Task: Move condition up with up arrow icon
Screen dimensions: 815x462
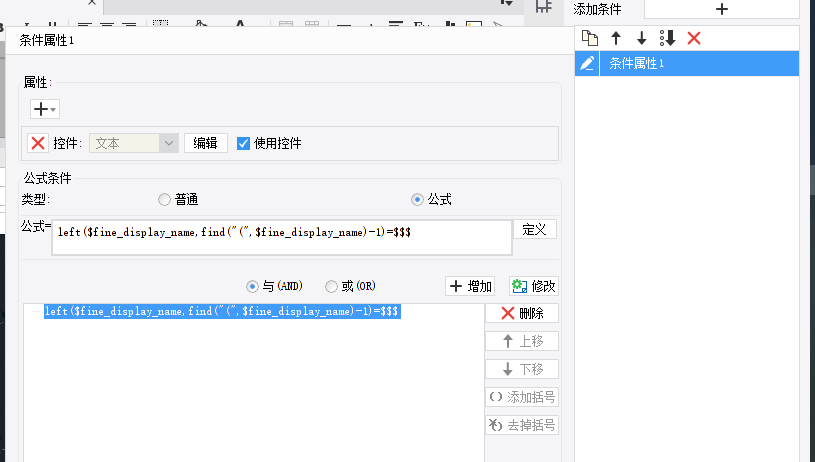Action: 616,38
